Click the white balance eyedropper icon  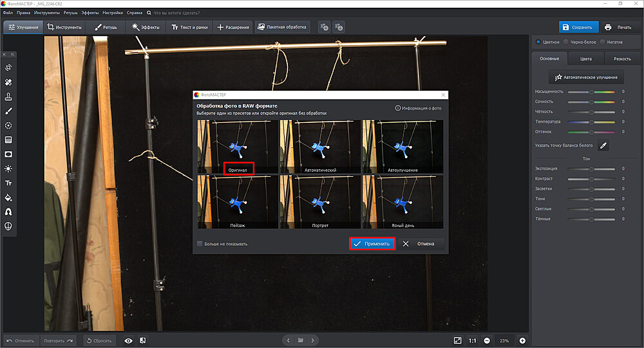[x=603, y=146]
